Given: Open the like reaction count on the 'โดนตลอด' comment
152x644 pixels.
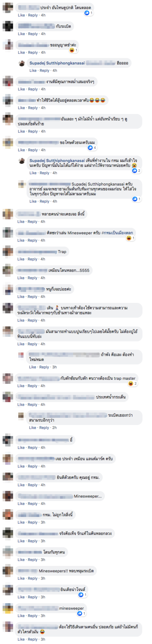Looking at the screenshot, I should (88, 13).
